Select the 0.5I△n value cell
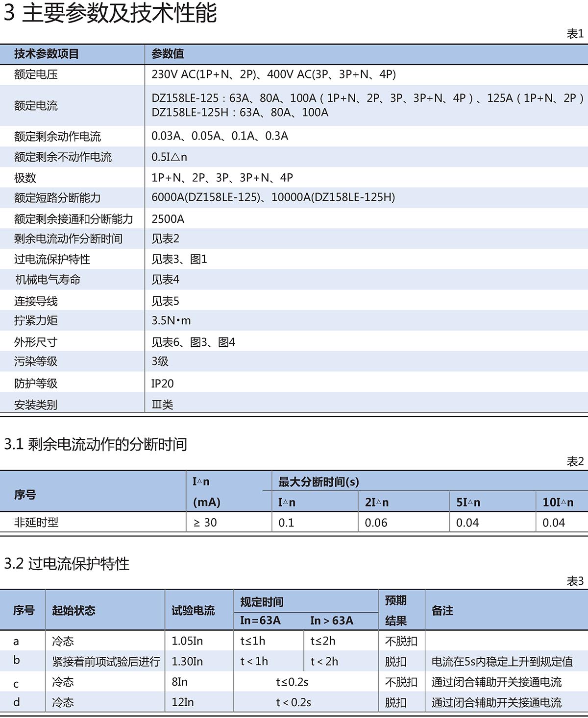Image resolution: width=588 pixels, height=718 pixels. 169,157
